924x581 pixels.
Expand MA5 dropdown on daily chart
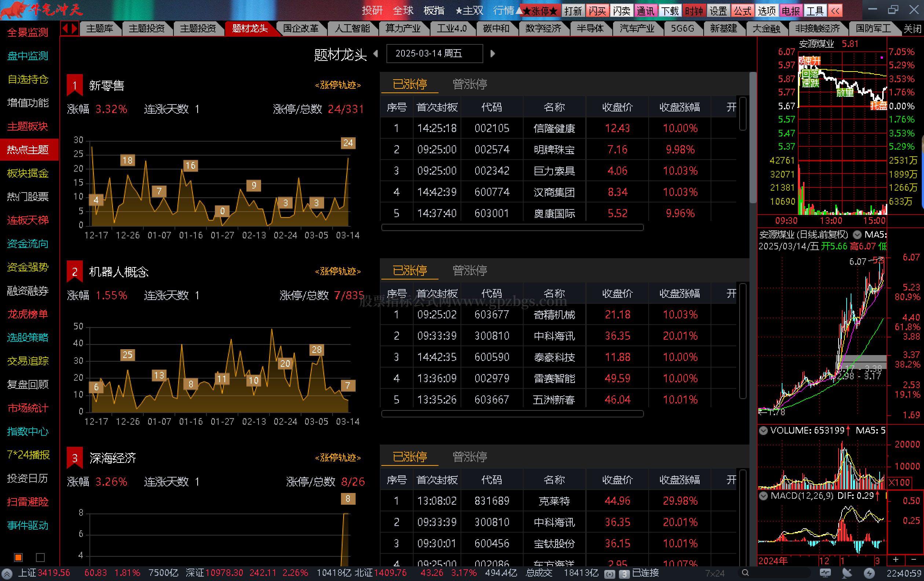pos(857,234)
